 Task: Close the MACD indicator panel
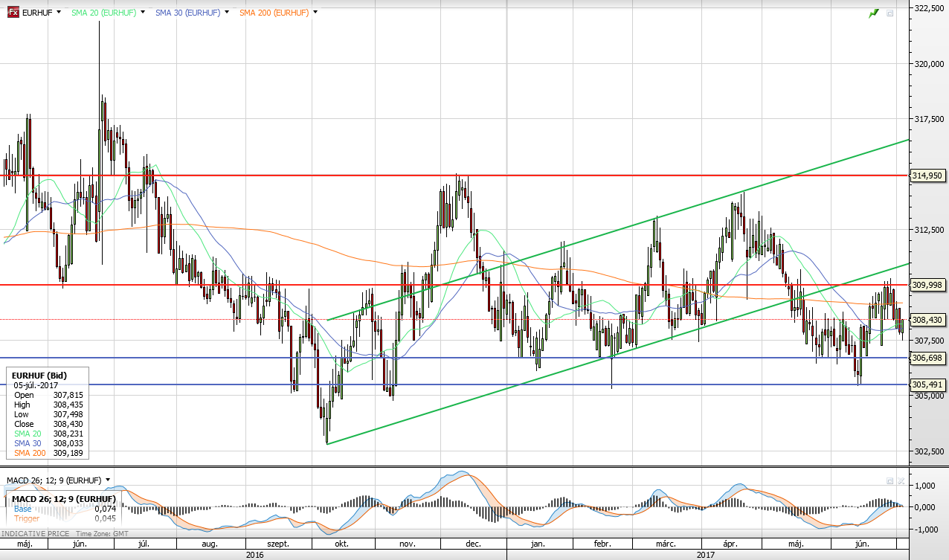click(901, 481)
